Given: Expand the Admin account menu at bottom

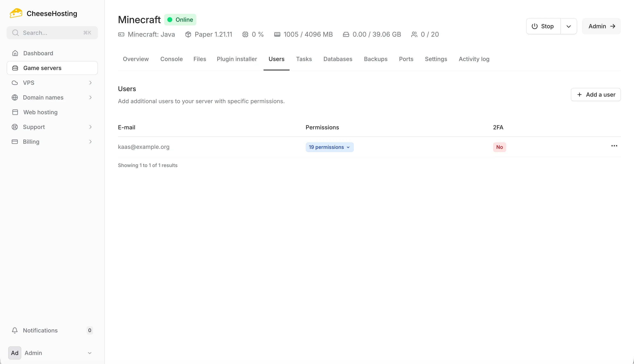Looking at the screenshot, I should pyautogui.click(x=52, y=353).
